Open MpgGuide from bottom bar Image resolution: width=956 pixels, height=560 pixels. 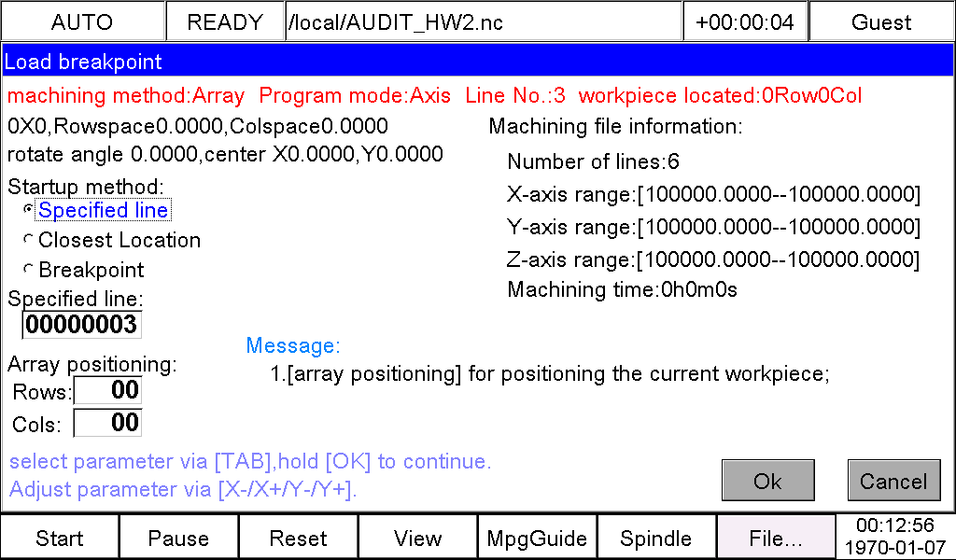point(537,538)
